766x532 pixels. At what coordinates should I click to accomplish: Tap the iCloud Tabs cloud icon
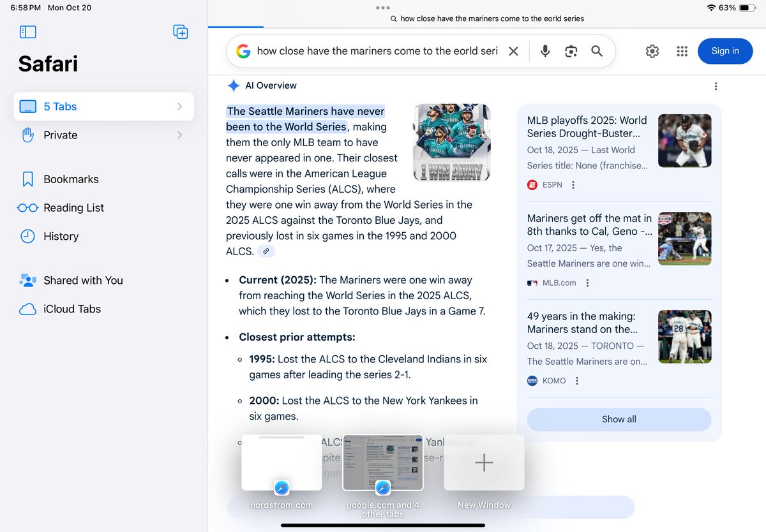point(27,309)
